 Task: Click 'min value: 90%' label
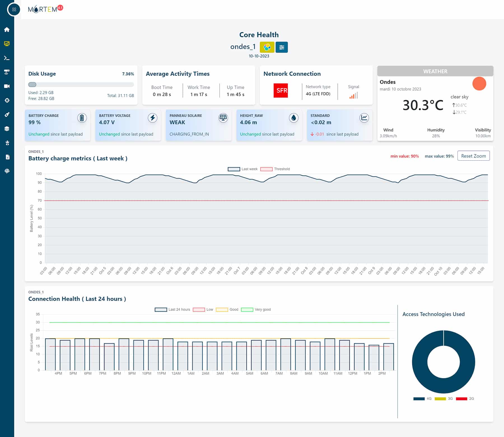[x=405, y=156]
